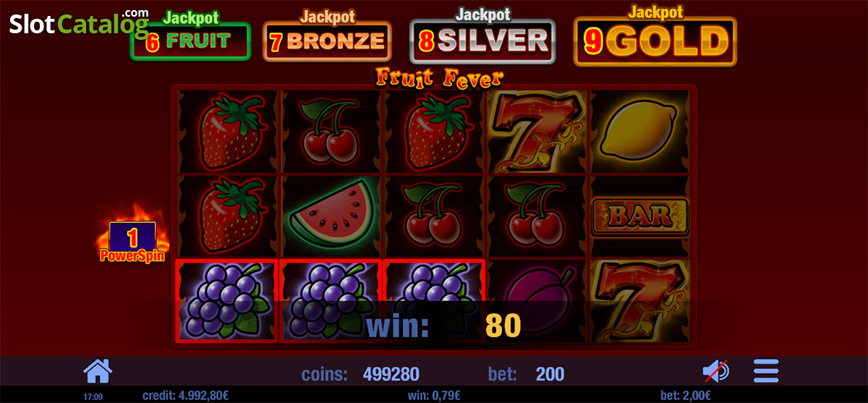Click the Fruit Fever title logo
This screenshot has height=403, width=868.
tap(439, 76)
